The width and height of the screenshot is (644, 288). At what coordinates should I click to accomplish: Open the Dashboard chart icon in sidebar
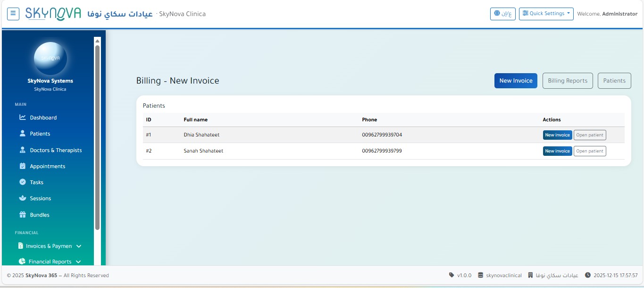(22, 118)
